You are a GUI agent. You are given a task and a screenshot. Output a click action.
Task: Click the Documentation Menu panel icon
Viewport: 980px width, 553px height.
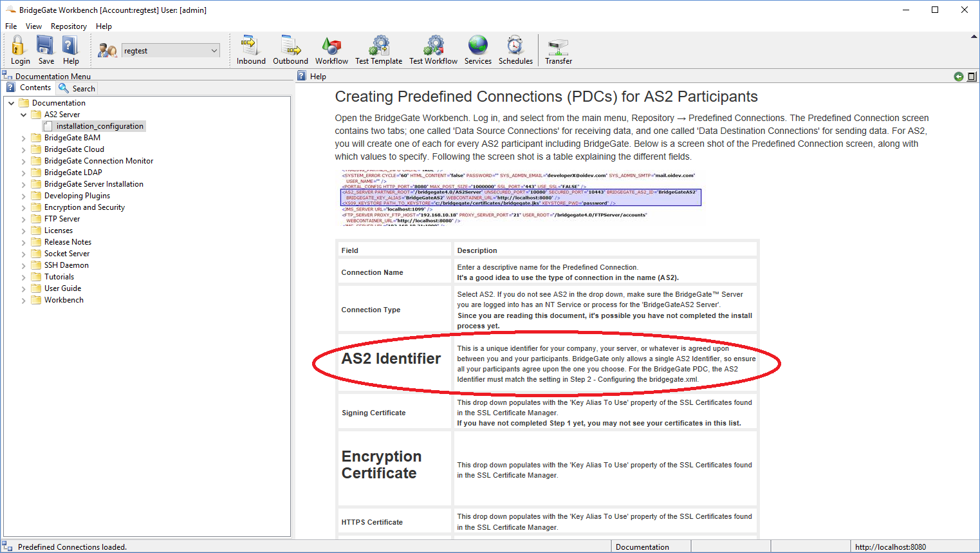pyautogui.click(x=8, y=76)
